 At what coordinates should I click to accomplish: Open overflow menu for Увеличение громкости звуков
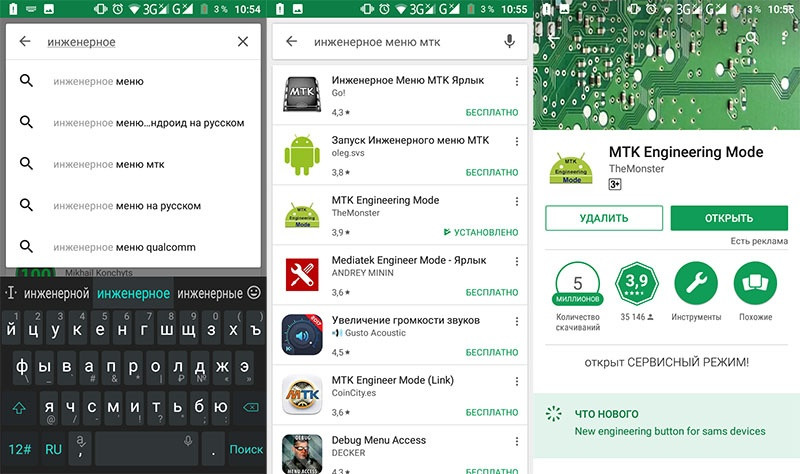point(517,321)
